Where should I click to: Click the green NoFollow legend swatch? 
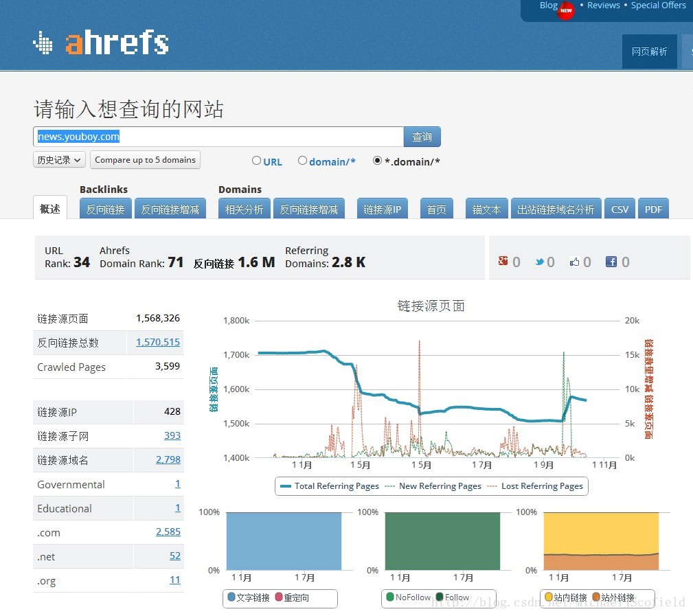pos(390,597)
